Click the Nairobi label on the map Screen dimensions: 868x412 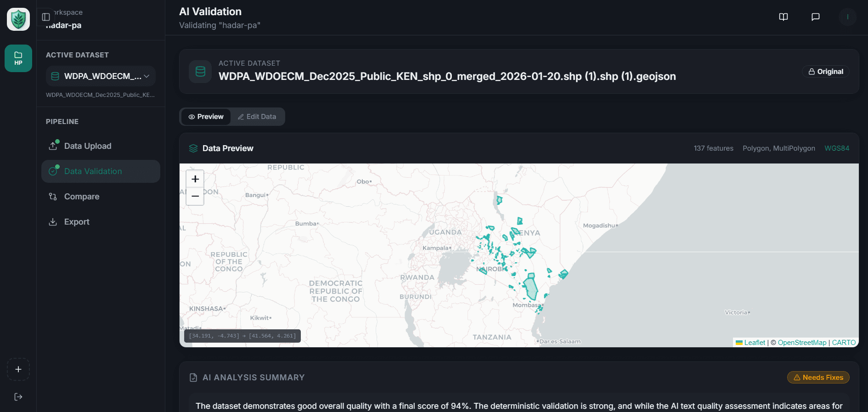pyautogui.click(x=491, y=269)
